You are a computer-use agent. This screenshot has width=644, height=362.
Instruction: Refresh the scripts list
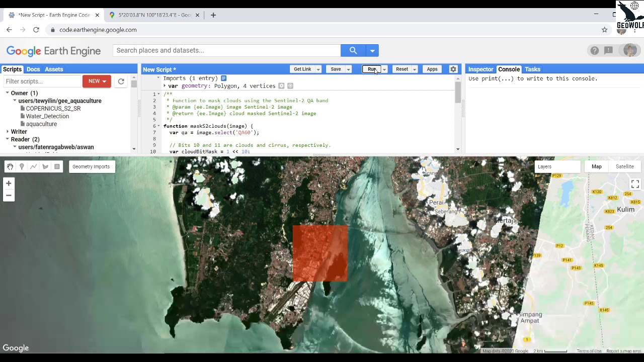point(121,81)
